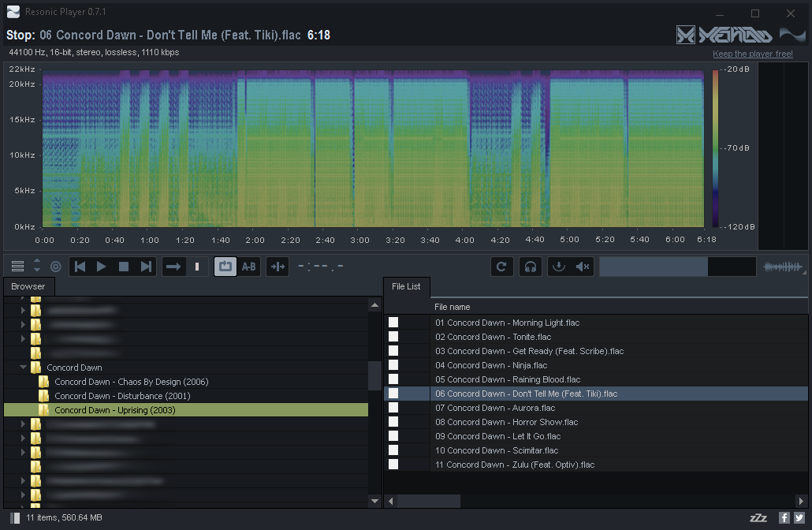Toggle headphones mode icon
The image size is (812, 530).
531,267
